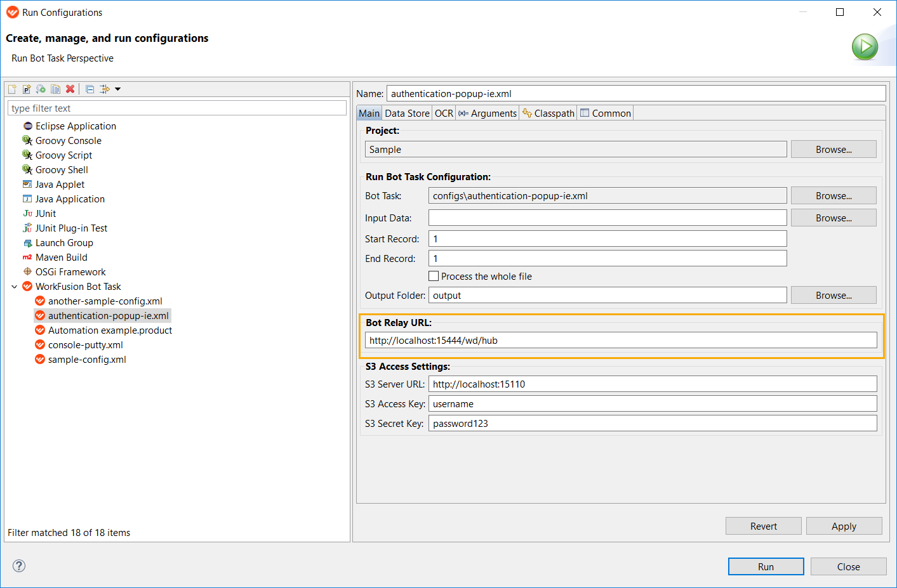The height and width of the screenshot is (588, 897).
Task: Collapse all configurations in the tree
Action: point(90,89)
